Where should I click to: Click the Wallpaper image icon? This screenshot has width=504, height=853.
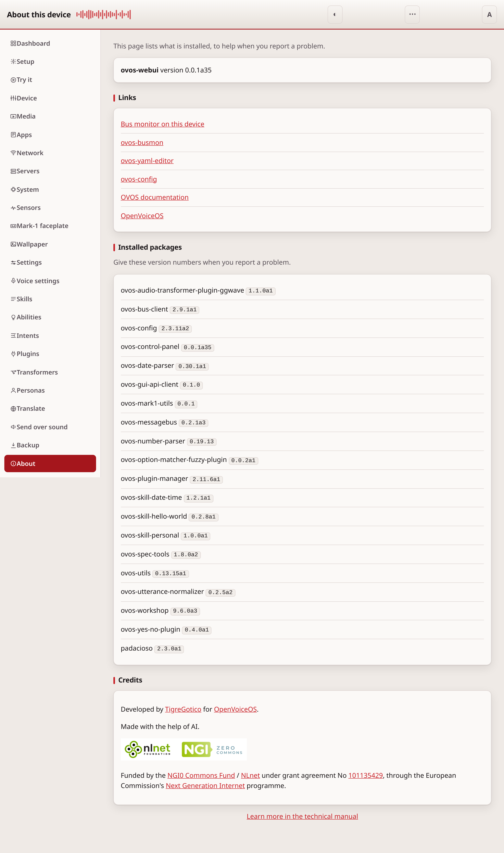(13, 244)
